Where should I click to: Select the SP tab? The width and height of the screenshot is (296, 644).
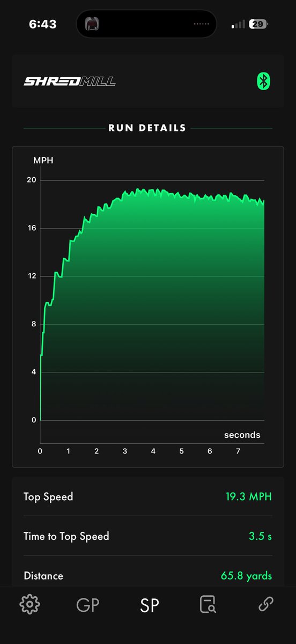tap(150, 605)
